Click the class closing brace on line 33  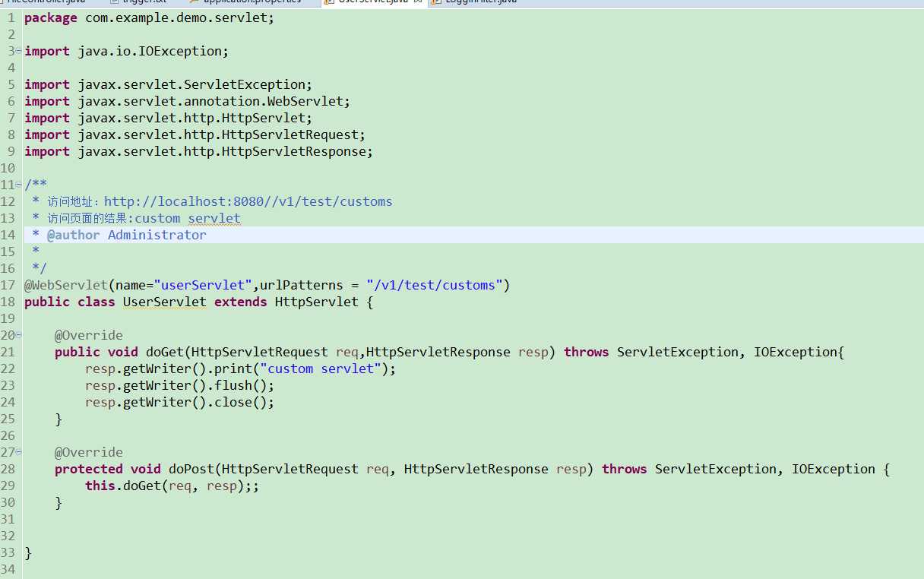coord(28,552)
